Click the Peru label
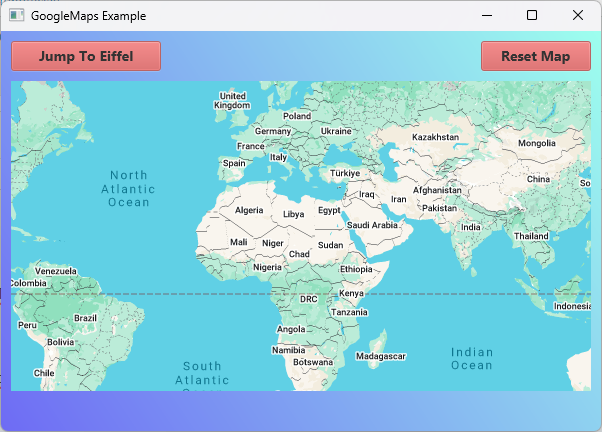 27,325
